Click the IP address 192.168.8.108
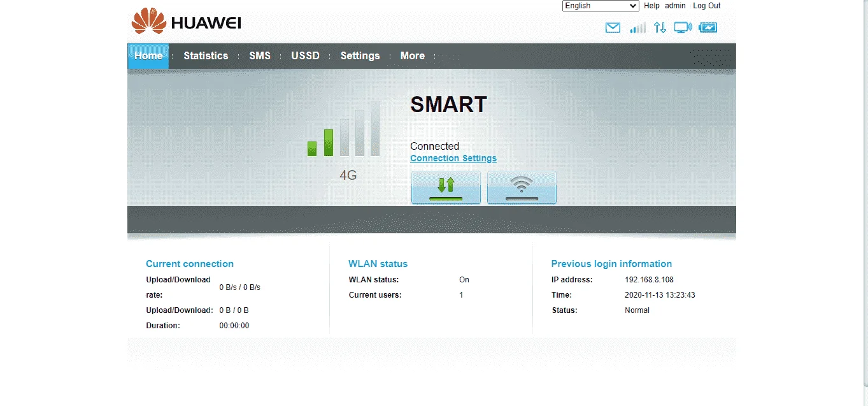This screenshot has width=868, height=406. click(649, 280)
